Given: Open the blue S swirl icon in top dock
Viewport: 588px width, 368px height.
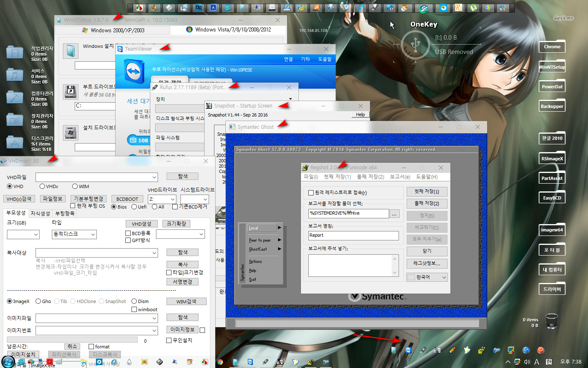Looking at the screenshot, I should pos(424,8).
